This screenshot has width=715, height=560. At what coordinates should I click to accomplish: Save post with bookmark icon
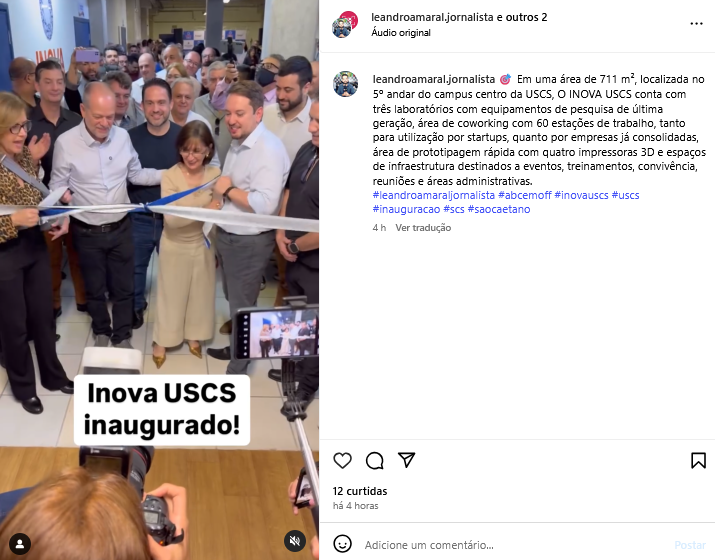[698, 460]
